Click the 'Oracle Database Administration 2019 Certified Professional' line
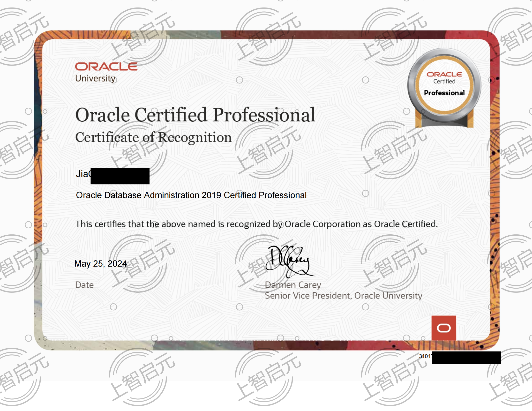Screen dimensions: 532x411 [191, 195]
